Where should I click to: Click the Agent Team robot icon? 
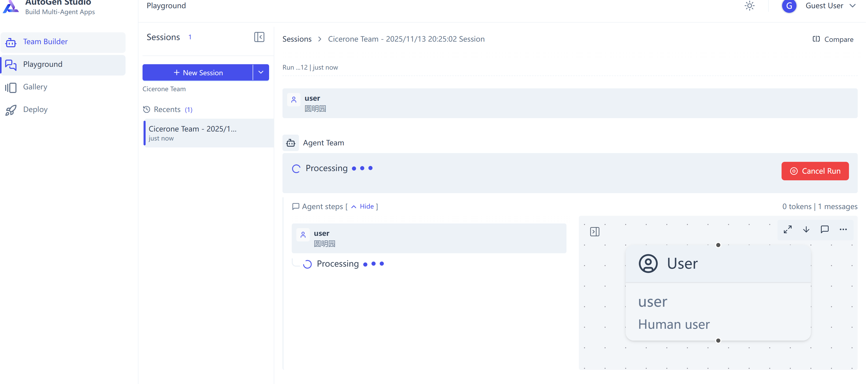point(291,143)
